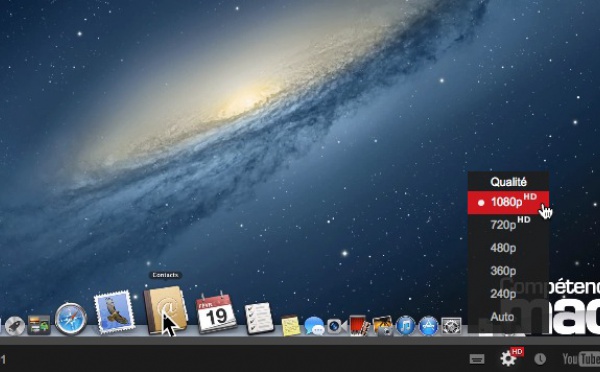Viewport: 600px width, 372px height.
Task: Open Reminders checklist icon in dock
Action: tap(259, 318)
